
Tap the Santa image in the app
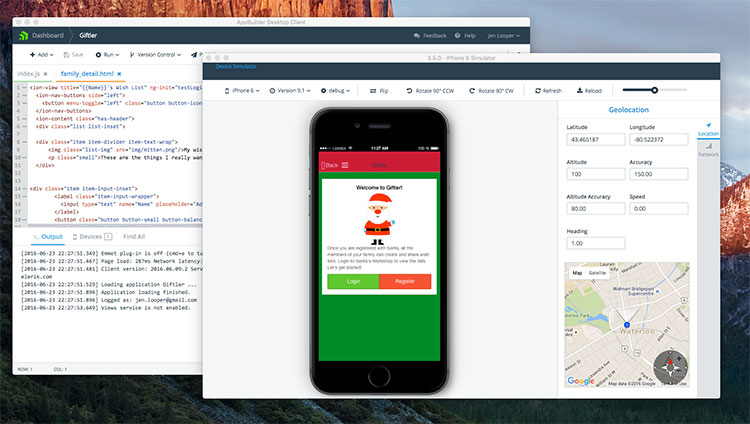379,220
